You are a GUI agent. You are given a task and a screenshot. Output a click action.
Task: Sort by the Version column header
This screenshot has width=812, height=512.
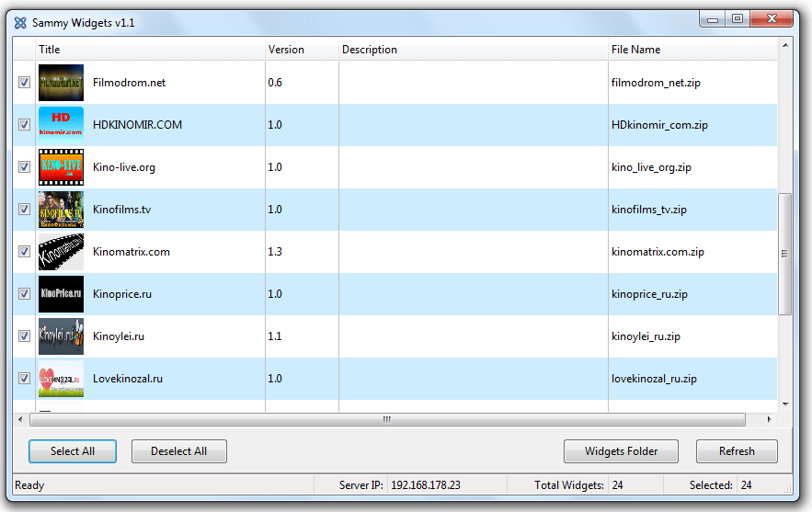tap(301, 50)
